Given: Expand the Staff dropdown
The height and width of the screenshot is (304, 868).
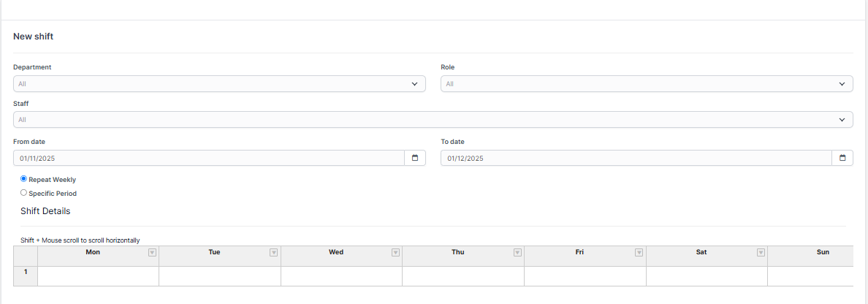Looking at the screenshot, I should (433, 119).
